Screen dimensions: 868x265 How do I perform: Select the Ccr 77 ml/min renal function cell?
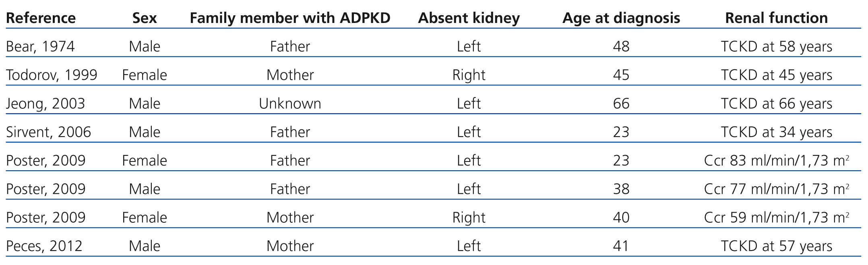coord(776,189)
